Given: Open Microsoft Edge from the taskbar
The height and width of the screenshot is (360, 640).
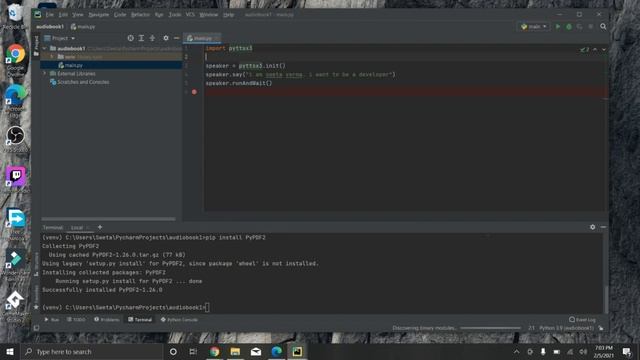Looking at the screenshot, I should point(276,351).
